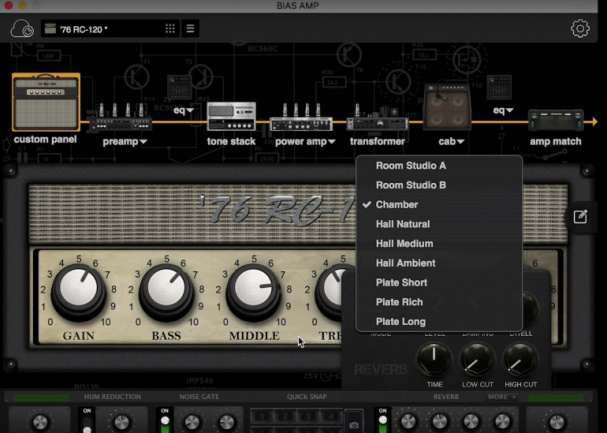Open the hamburger menu beside the preset name
Screen dimensions: 607x433
pos(190,29)
